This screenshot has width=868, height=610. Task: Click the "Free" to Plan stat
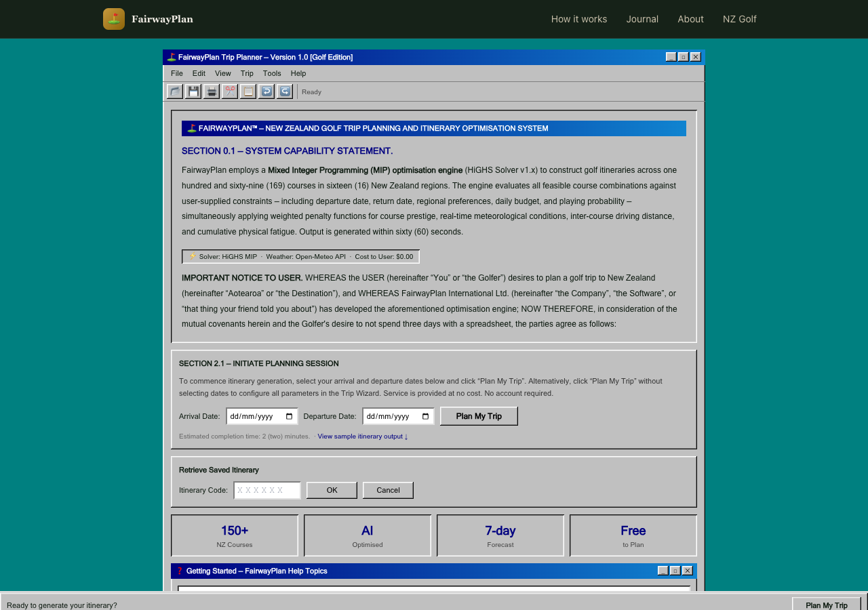tap(633, 535)
